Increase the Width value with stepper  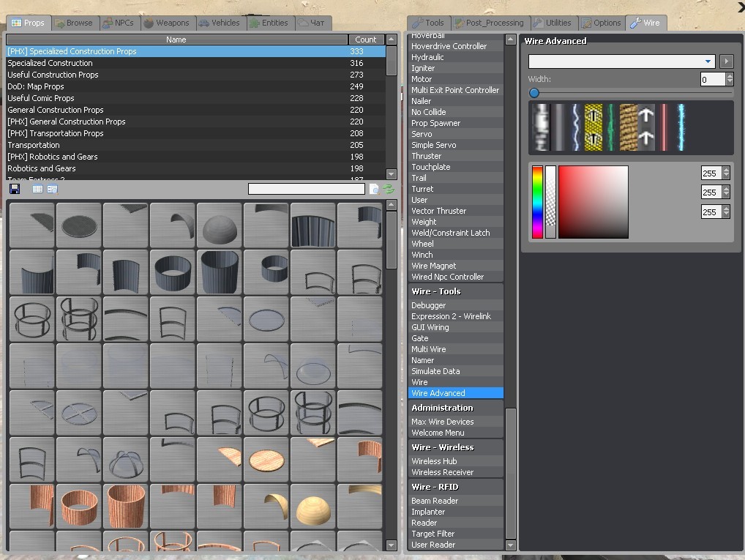click(x=729, y=76)
